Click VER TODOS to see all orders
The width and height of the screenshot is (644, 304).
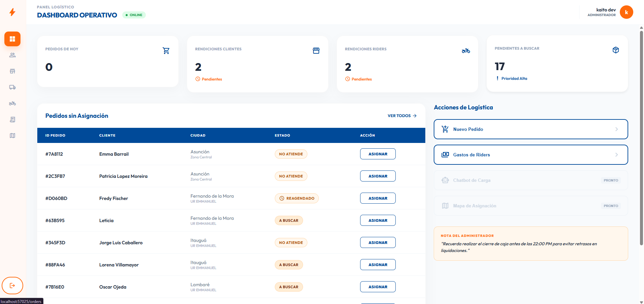[x=402, y=115]
